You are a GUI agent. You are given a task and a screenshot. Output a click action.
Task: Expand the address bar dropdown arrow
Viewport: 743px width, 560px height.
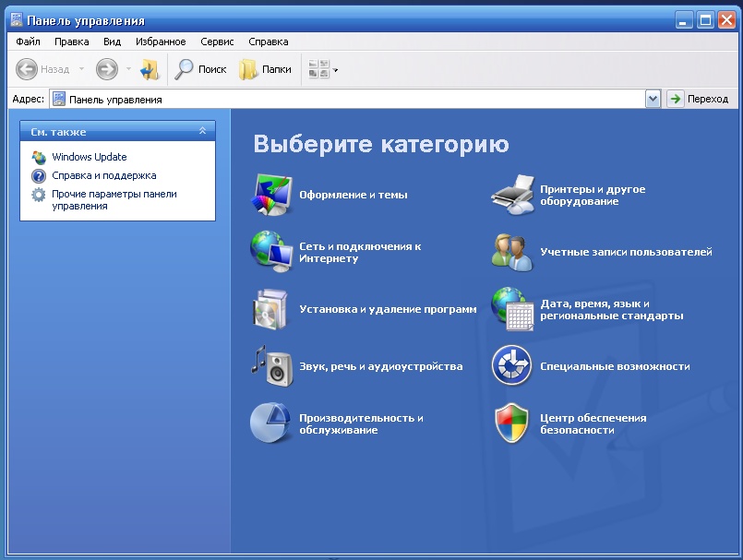pos(653,99)
